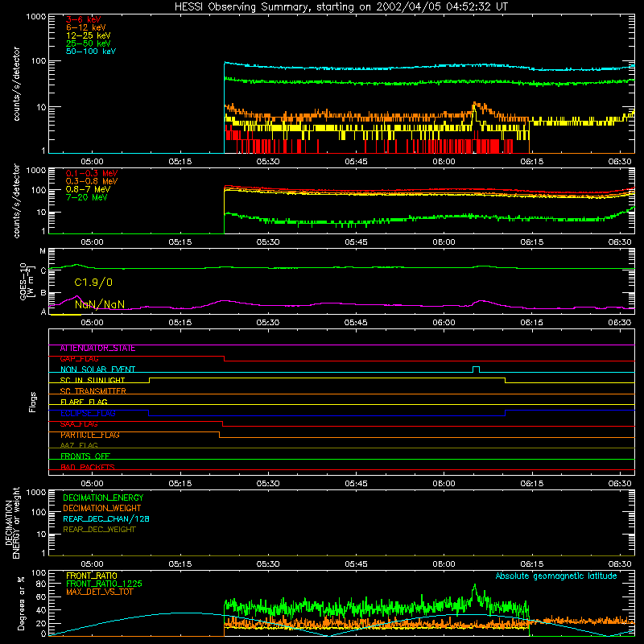Select the NON_SOLAR_EVENT flag label
The width and height of the screenshot is (644, 644).
pyautogui.click(x=97, y=369)
